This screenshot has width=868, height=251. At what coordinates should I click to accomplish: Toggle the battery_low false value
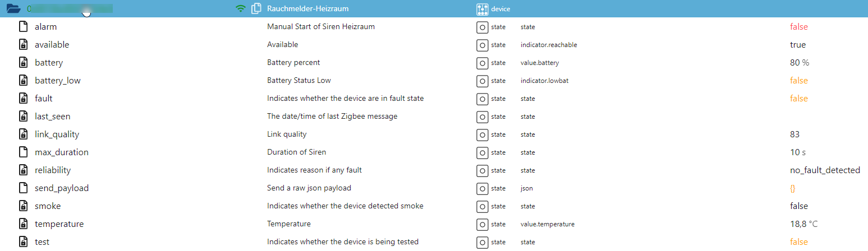(798, 81)
